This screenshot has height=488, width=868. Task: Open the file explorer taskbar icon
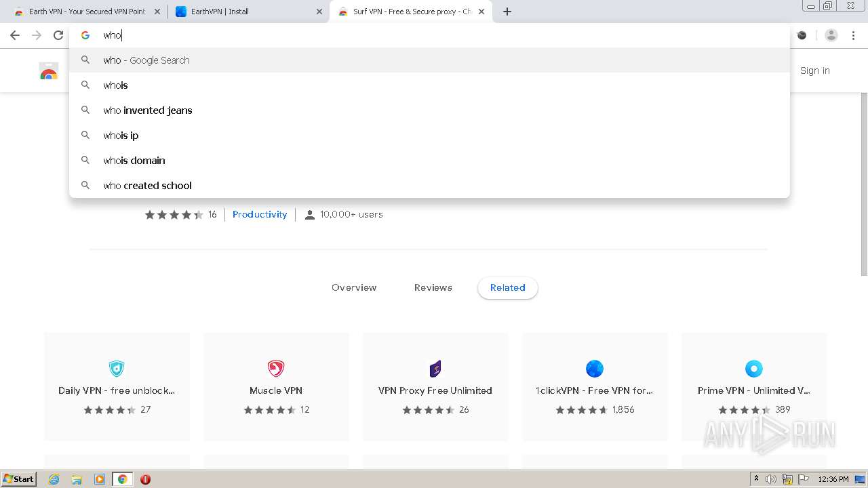77,479
